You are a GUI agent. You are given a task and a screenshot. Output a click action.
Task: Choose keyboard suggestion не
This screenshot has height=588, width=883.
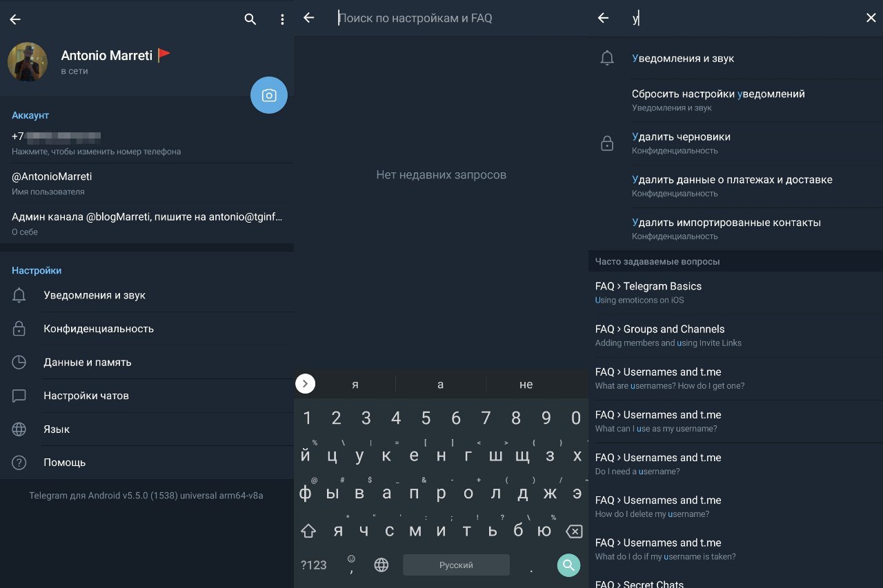tap(526, 384)
